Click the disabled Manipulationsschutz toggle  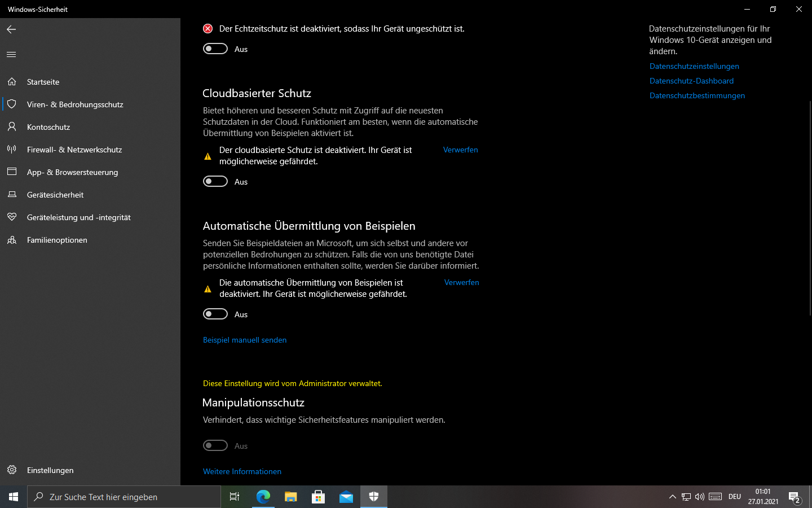coord(215,445)
